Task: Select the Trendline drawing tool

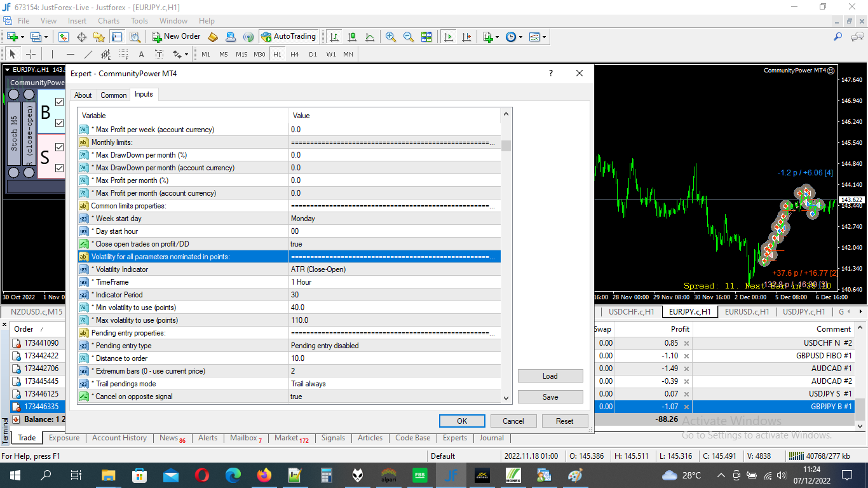Action: (88, 54)
